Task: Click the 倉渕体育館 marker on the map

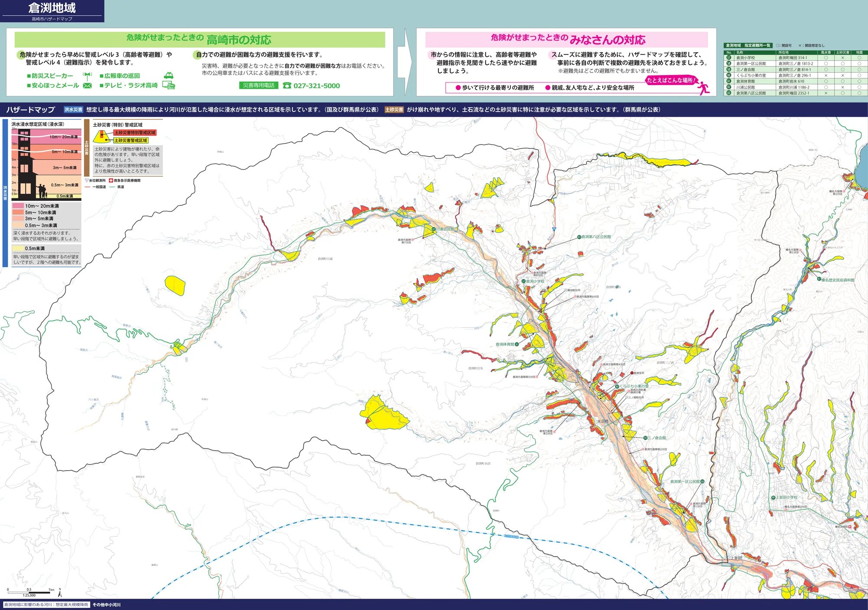Action: 517,344
